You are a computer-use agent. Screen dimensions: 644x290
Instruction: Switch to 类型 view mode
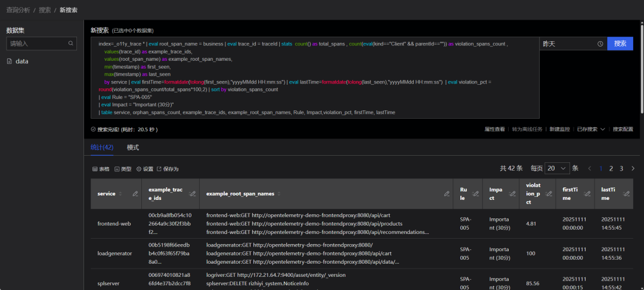tap(122, 169)
